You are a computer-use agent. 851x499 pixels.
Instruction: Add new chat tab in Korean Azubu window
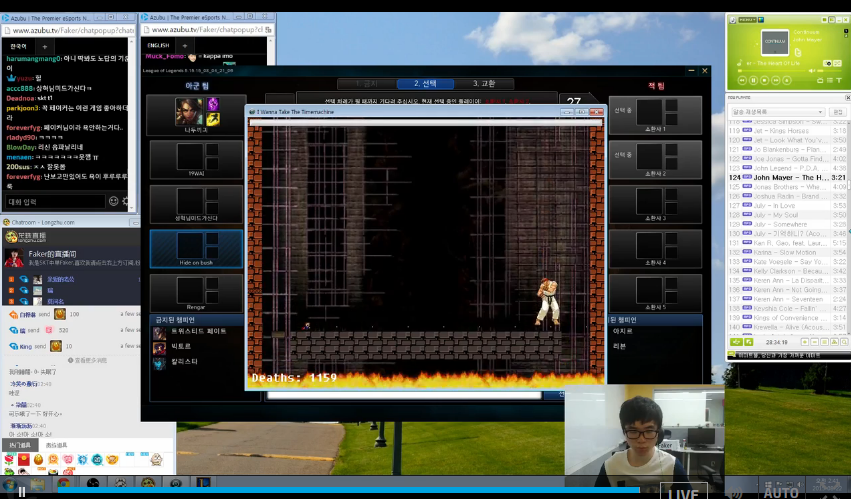point(45,47)
